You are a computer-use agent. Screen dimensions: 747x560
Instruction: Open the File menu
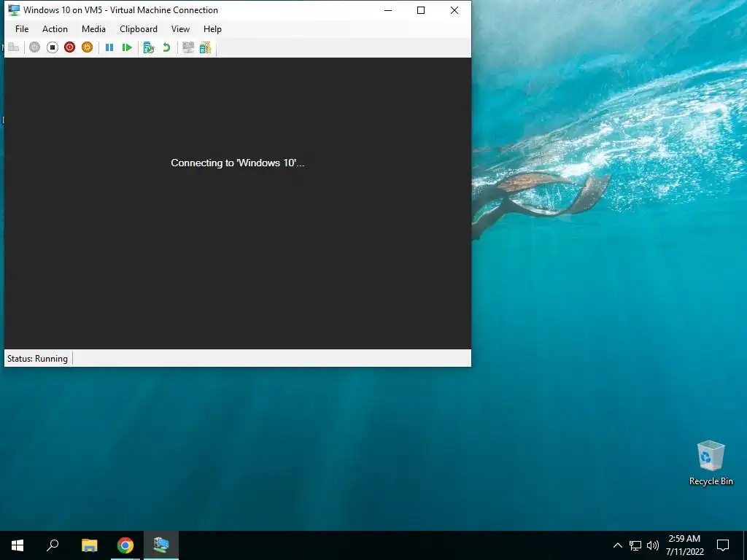[x=22, y=29]
